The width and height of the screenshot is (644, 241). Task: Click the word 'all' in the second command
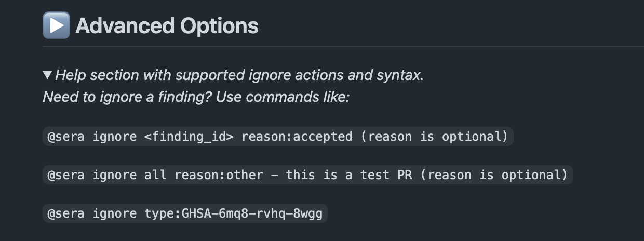[x=156, y=175]
